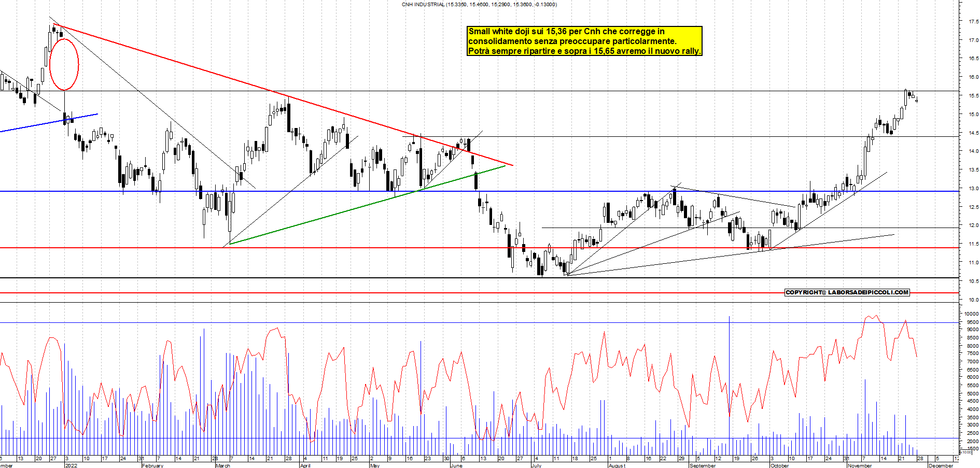Viewport: 980px width, 468px height.
Task: Click the 9000 volume axis label
Action: click(x=973, y=330)
